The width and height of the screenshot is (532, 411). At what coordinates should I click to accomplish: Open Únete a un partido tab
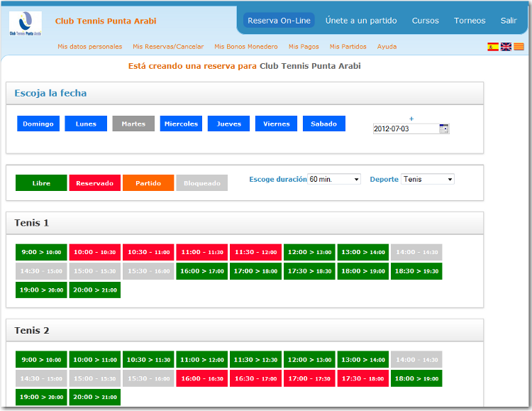coord(361,21)
